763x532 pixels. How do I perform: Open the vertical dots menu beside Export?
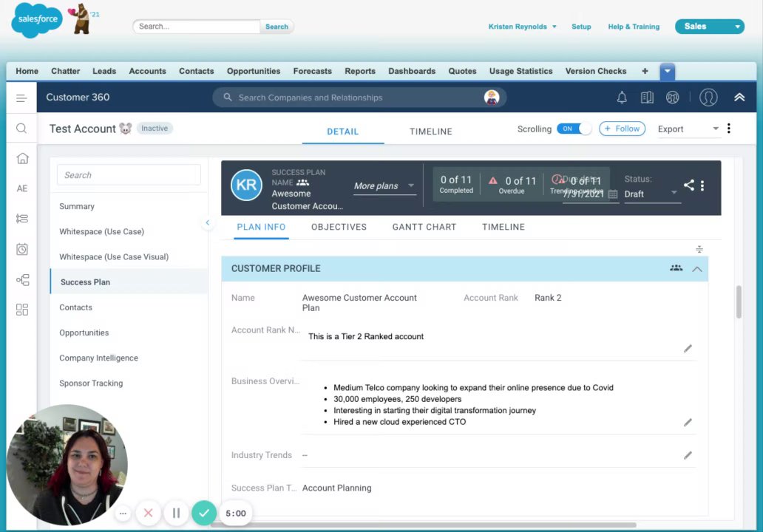pos(728,129)
